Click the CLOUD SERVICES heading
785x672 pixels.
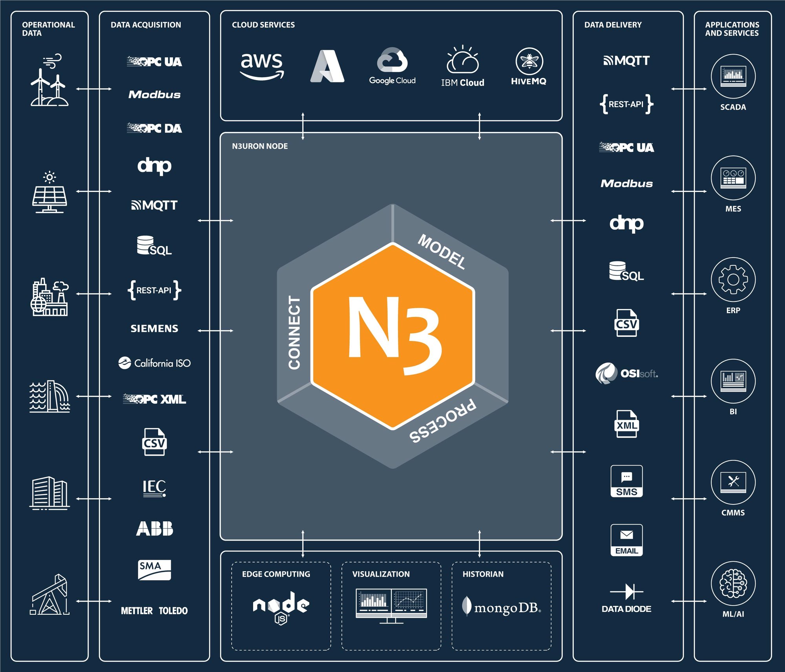click(x=263, y=25)
